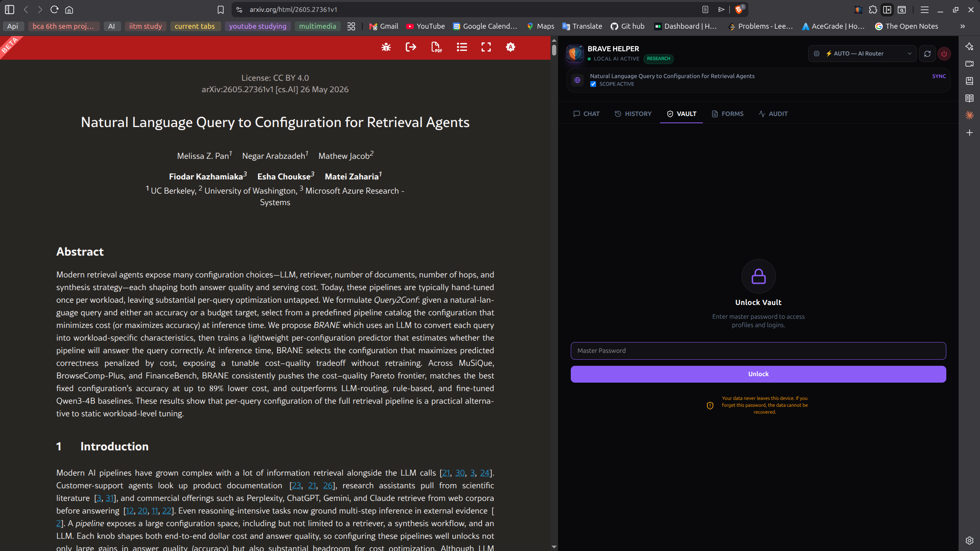The height and width of the screenshot is (551, 980).
Task: Click the media play icon in address bar
Action: pos(721,10)
